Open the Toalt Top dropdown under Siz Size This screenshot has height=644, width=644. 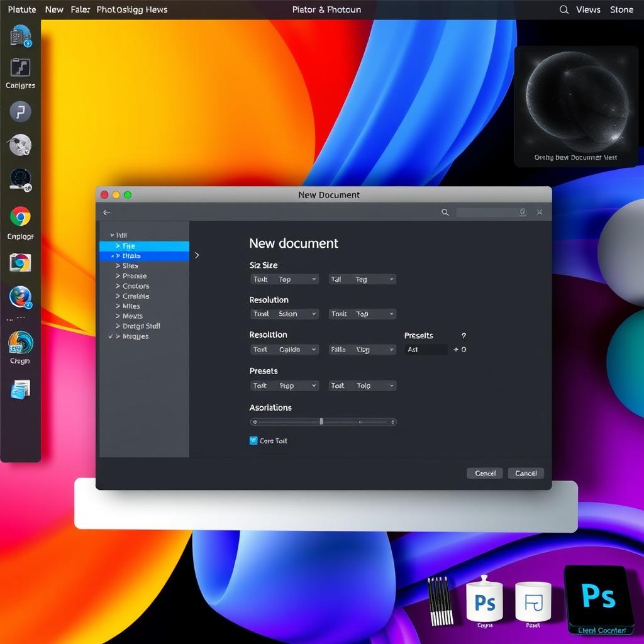284,279
